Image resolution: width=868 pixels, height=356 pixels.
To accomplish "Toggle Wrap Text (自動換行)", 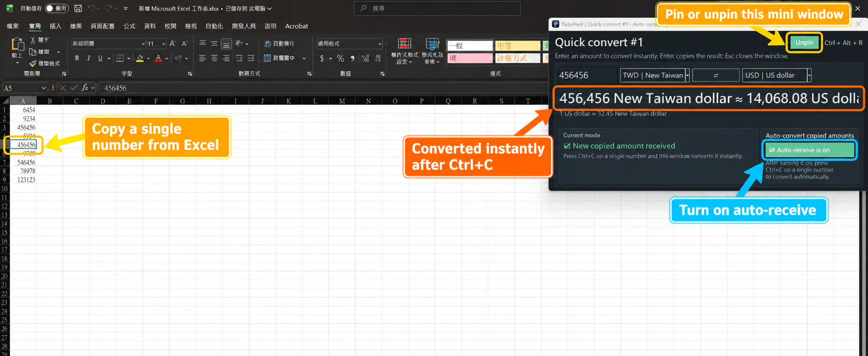I will [279, 43].
